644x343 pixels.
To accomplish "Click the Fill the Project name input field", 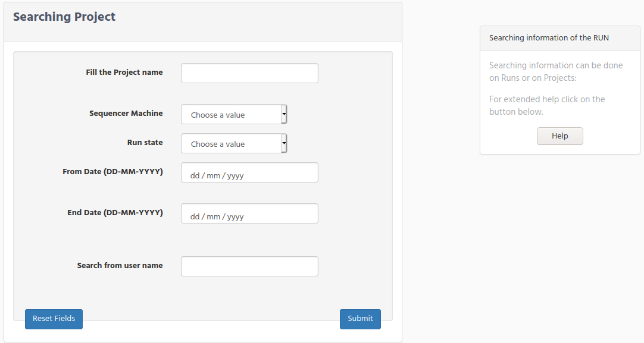I will click(x=249, y=73).
